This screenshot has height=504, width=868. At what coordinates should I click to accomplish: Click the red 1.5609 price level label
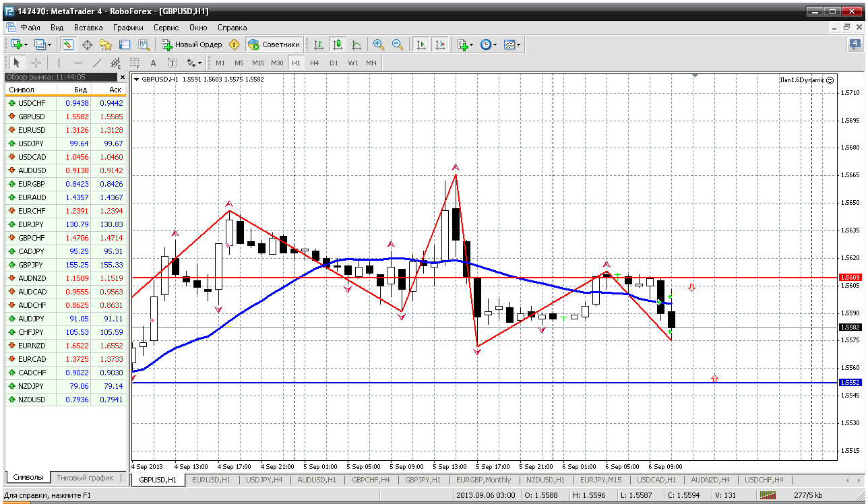[x=850, y=278]
